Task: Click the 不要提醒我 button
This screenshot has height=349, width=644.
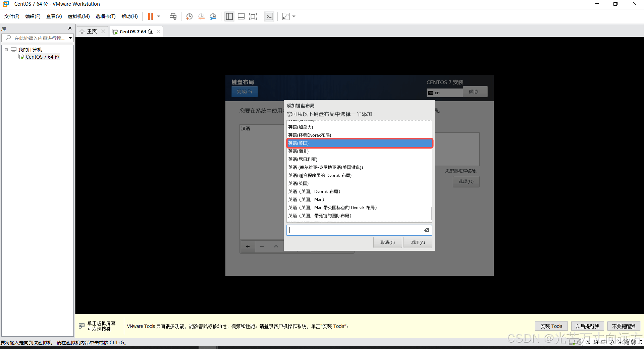Action: coord(624,326)
